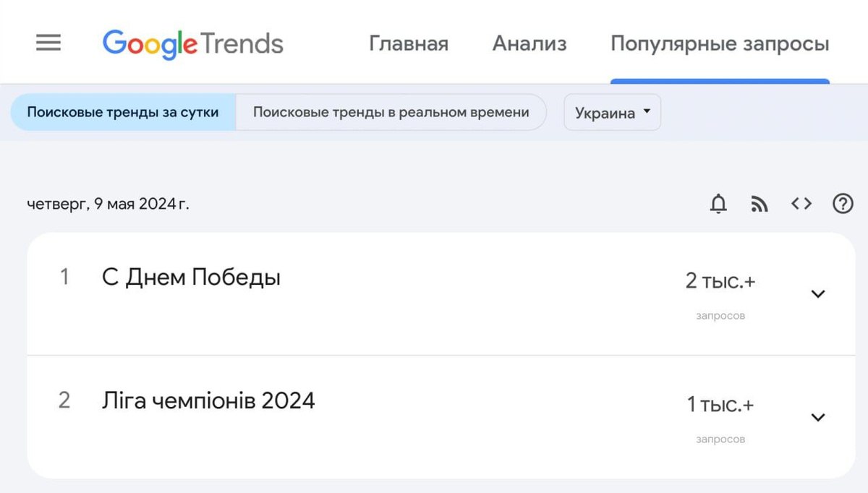
Task: Click the bell notification subscription icon
Action: 718,205
